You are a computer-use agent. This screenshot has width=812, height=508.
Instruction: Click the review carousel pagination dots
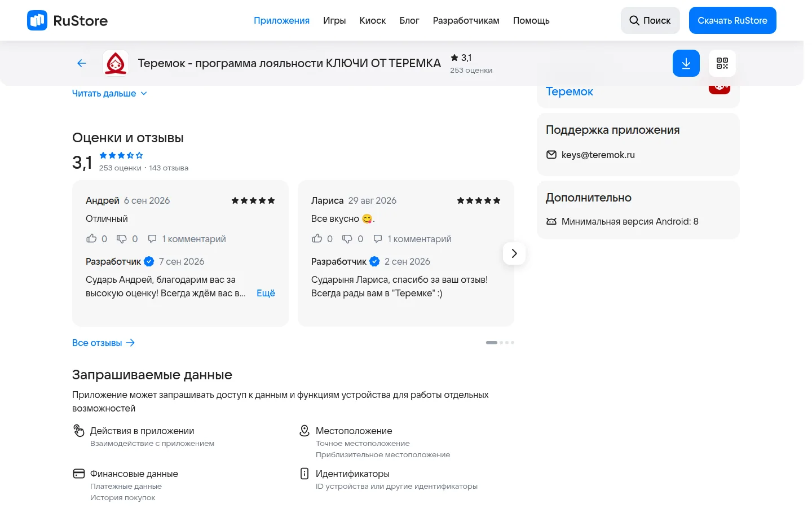[x=500, y=343]
